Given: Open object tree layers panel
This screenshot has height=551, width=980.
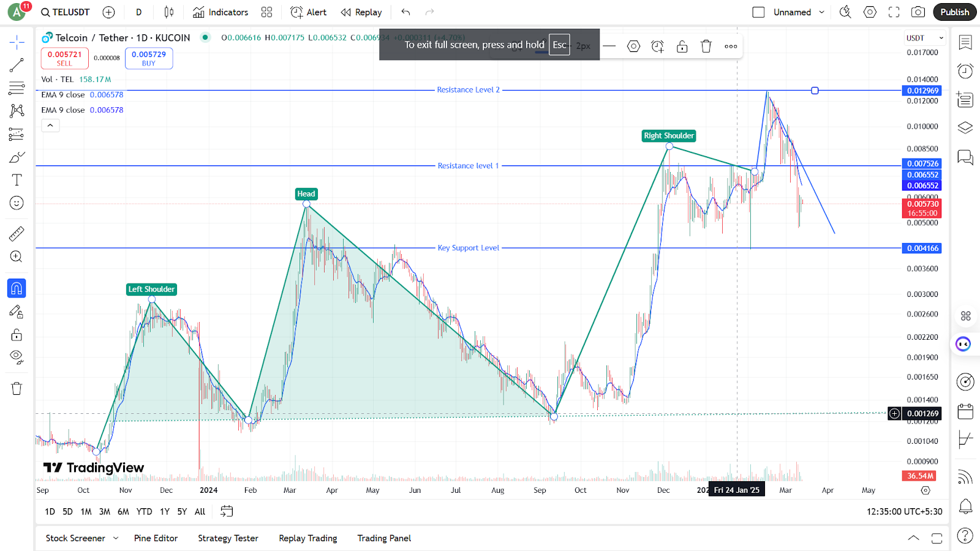Looking at the screenshot, I should pyautogui.click(x=965, y=127).
